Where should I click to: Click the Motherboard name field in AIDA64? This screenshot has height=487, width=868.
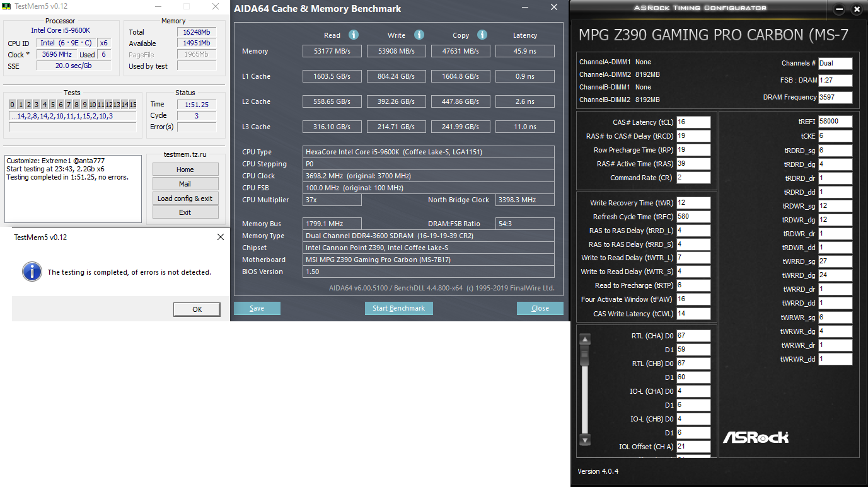click(x=429, y=260)
